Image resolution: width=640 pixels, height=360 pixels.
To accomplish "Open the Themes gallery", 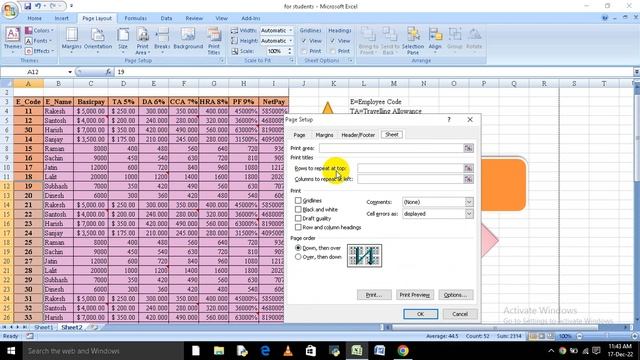I will (12, 40).
